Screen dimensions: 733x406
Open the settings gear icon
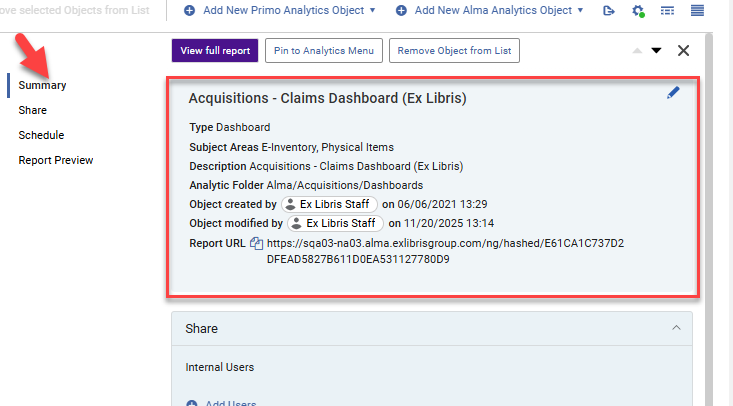638,10
